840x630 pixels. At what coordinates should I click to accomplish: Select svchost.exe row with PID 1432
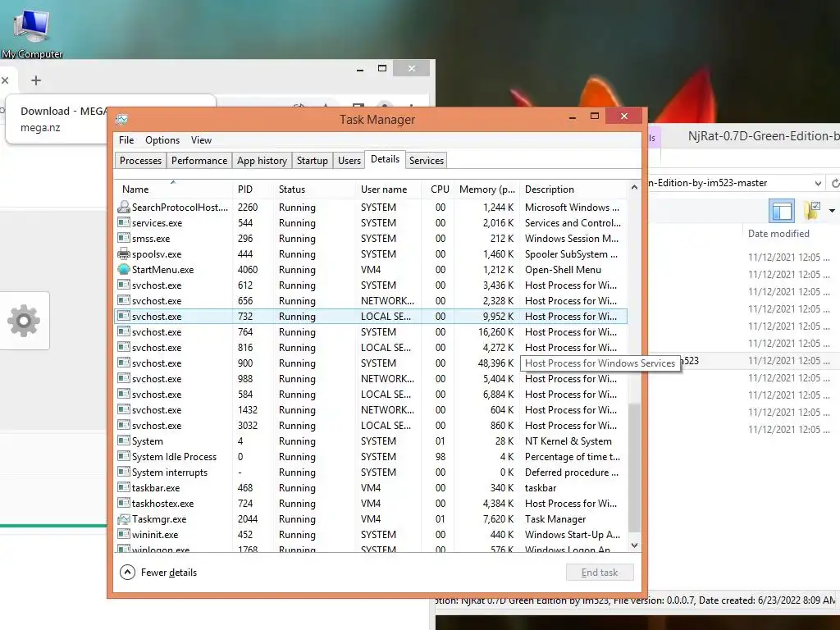tap(371, 410)
